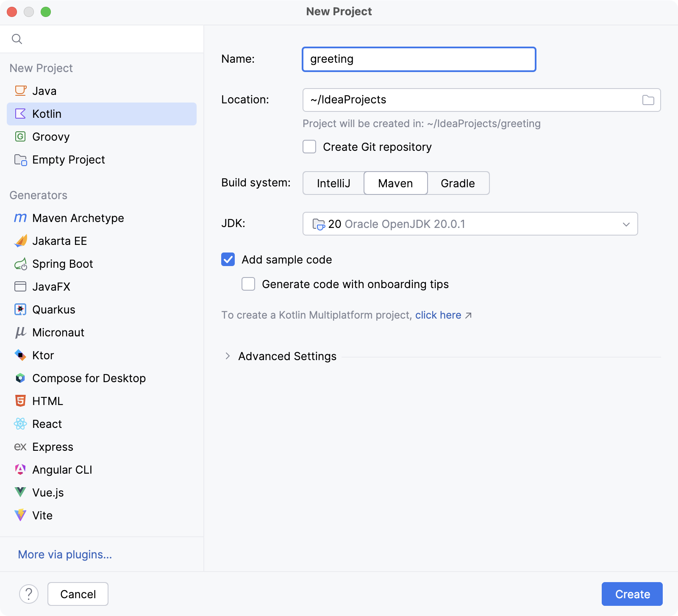Uncheck Add sample code

click(228, 259)
